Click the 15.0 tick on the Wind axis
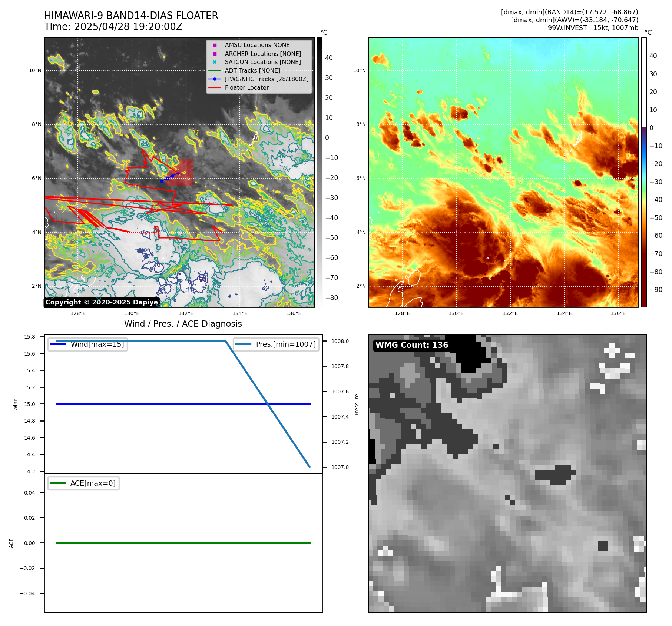This screenshot has width=672, height=626. pos(30,404)
